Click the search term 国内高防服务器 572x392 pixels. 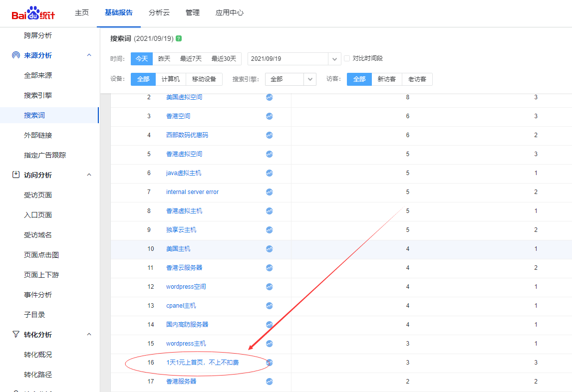[187, 325]
